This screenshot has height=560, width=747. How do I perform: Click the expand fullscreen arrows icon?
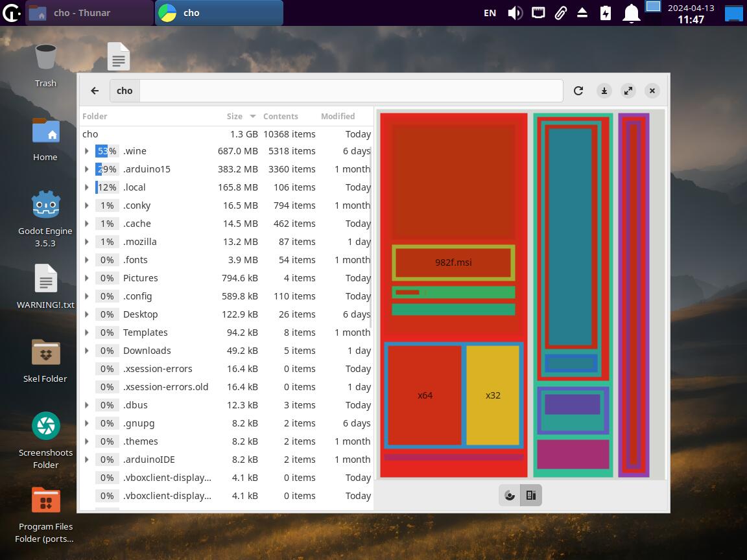[628, 91]
